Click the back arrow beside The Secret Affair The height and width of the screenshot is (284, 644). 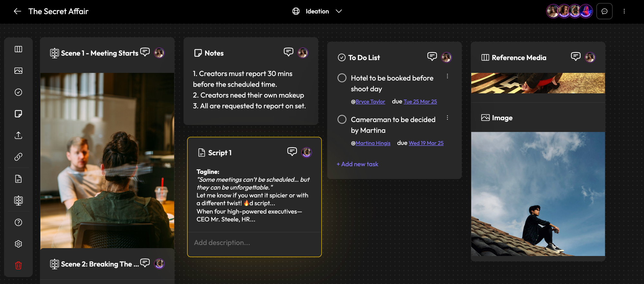click(17, 11)
